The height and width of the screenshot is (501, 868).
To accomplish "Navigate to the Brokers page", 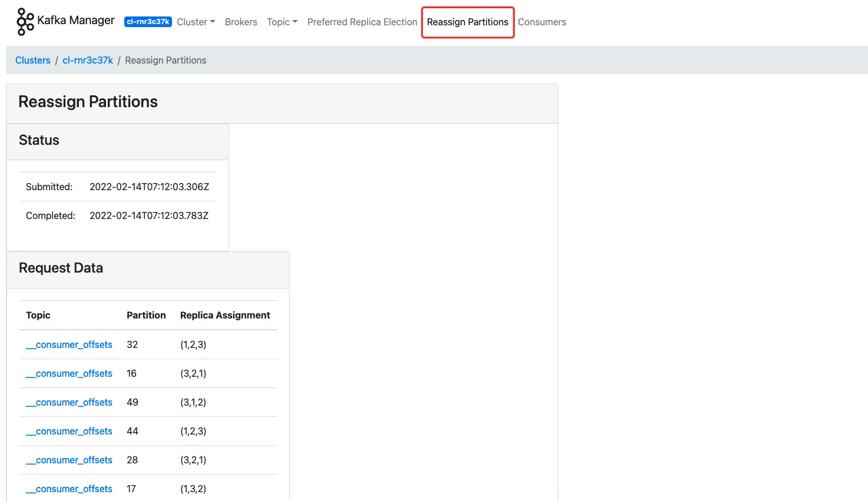I will [x=241, y=22].
